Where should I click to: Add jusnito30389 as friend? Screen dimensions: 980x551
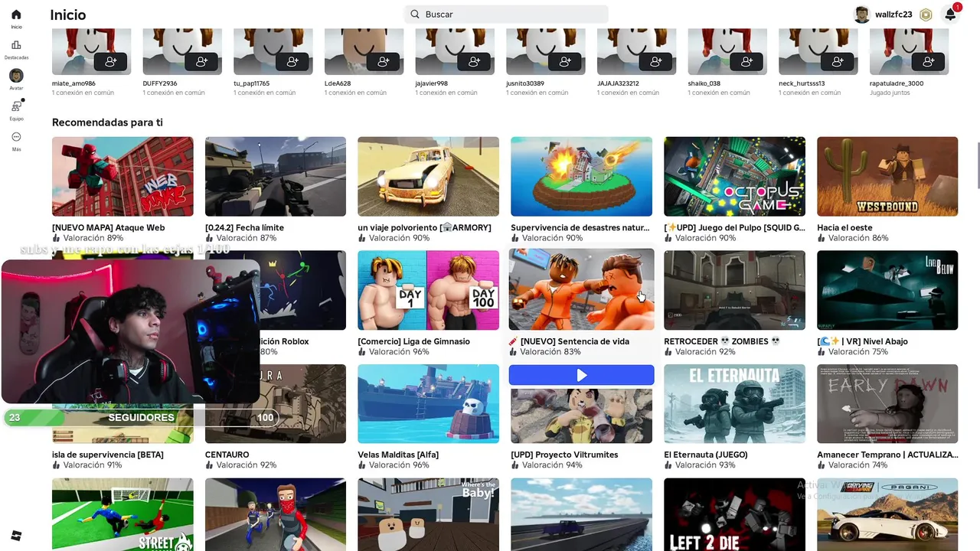tap(565, 61)
